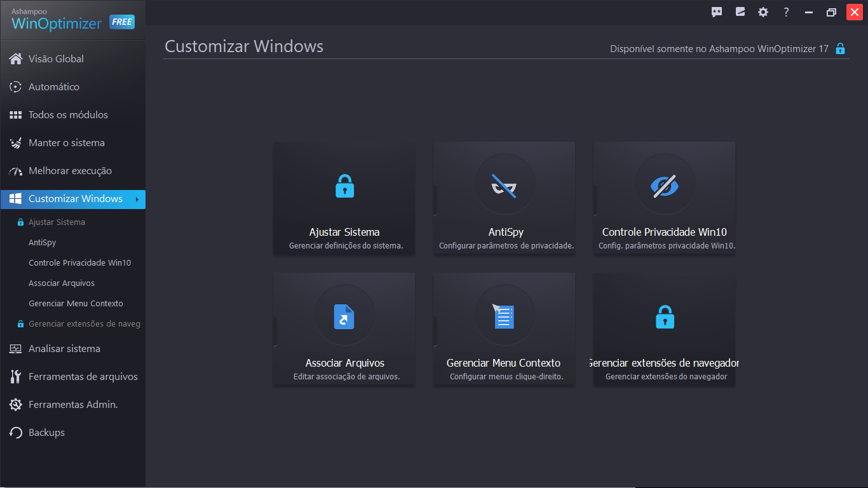Click the Automático circular icon
Viewport: 868px width, 488px height.
coord(16,86)
